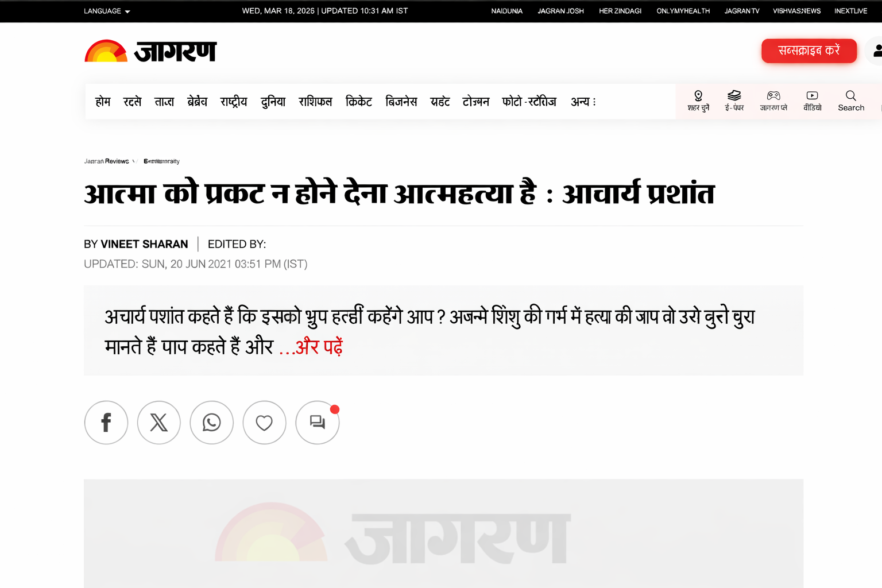Share article on Facebook icon
Image resolution: width=882 pixels, height=588 pixels.
coord(106,423)
